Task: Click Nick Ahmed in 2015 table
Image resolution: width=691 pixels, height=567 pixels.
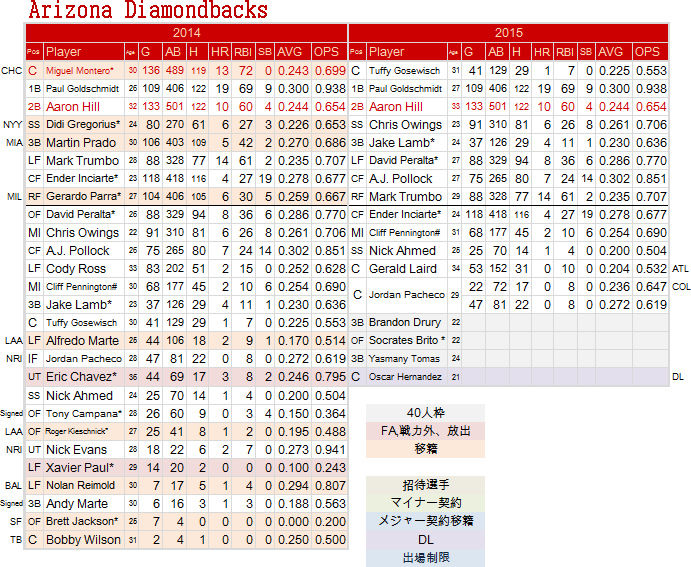Action: (x=402, y=251)
